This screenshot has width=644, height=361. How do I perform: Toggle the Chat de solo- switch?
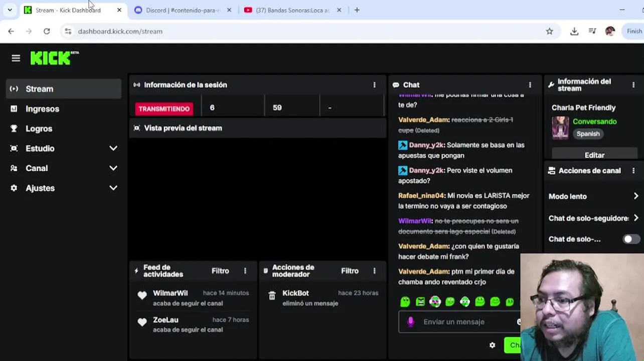pos(631,239)
